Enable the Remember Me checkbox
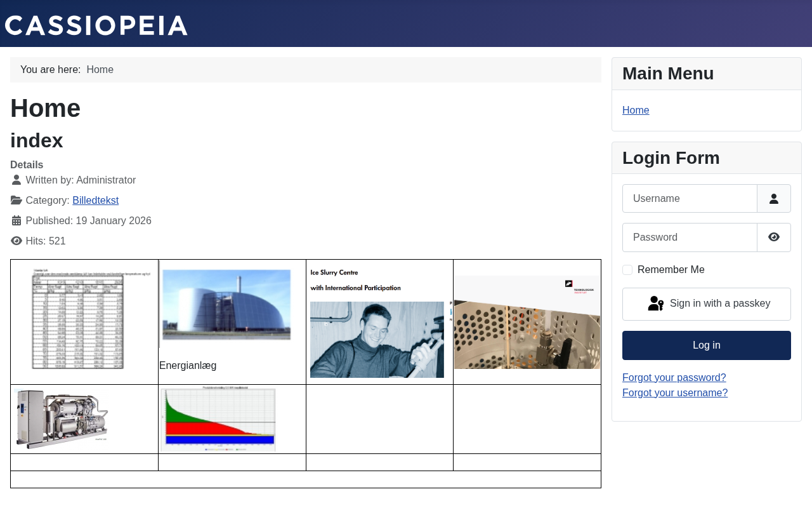This screenshot has height=508, width=812. click(627, 270)
